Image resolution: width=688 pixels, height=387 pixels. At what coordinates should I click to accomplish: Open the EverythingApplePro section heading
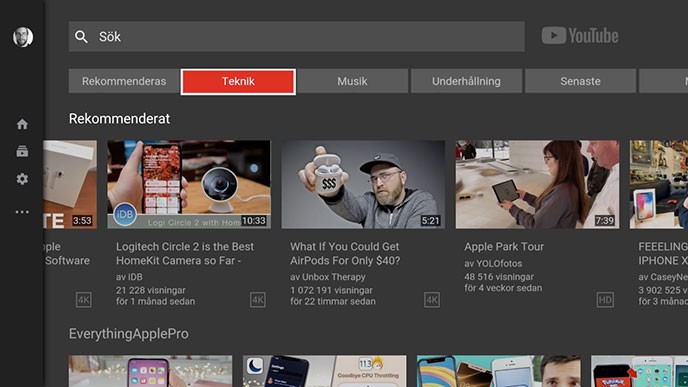(x=129, y=334)
